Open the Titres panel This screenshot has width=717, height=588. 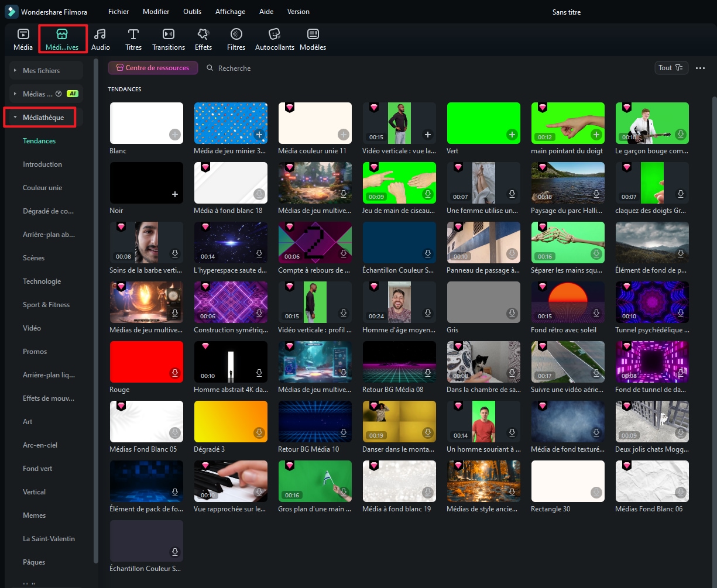point(133,39)
